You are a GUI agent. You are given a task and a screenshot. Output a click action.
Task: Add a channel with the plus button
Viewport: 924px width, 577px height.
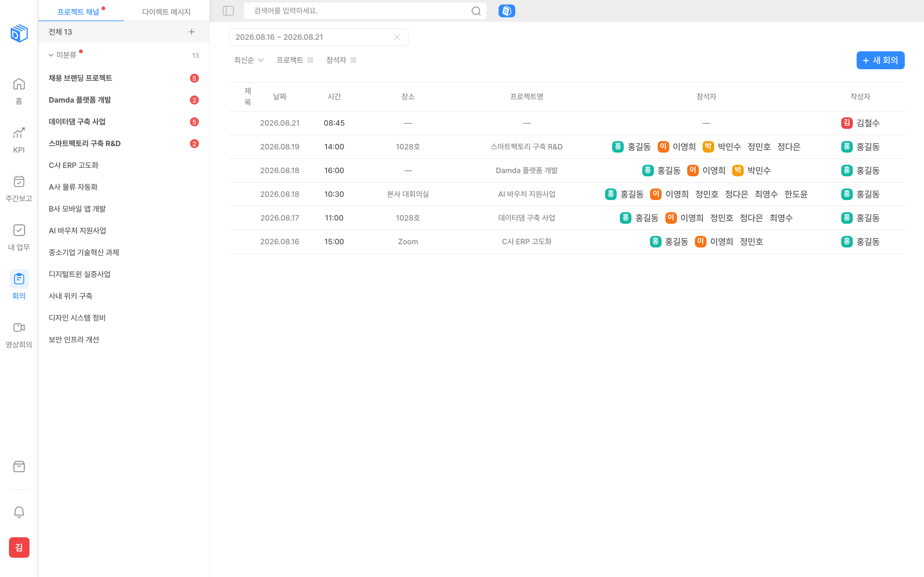[192, 32]
